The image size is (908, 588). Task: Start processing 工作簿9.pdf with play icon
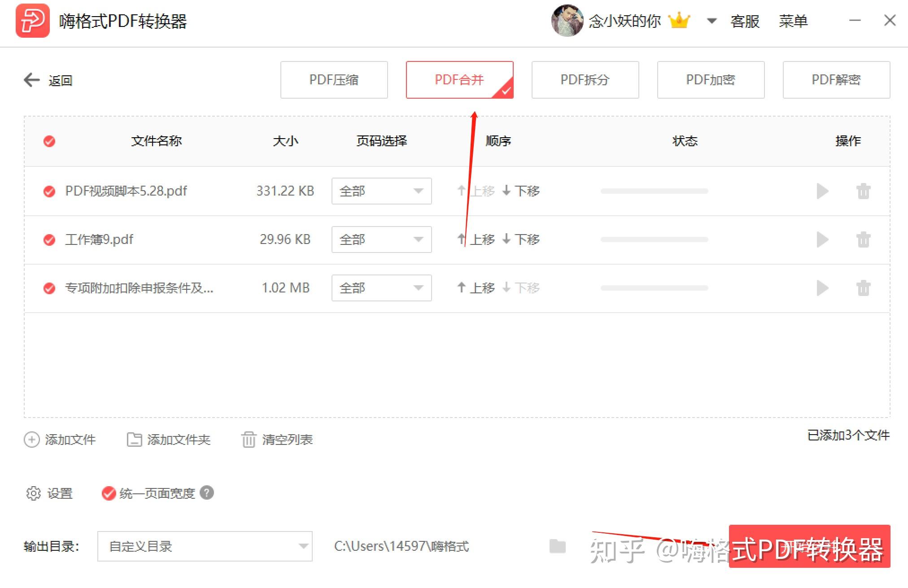(x=822, y=240)
